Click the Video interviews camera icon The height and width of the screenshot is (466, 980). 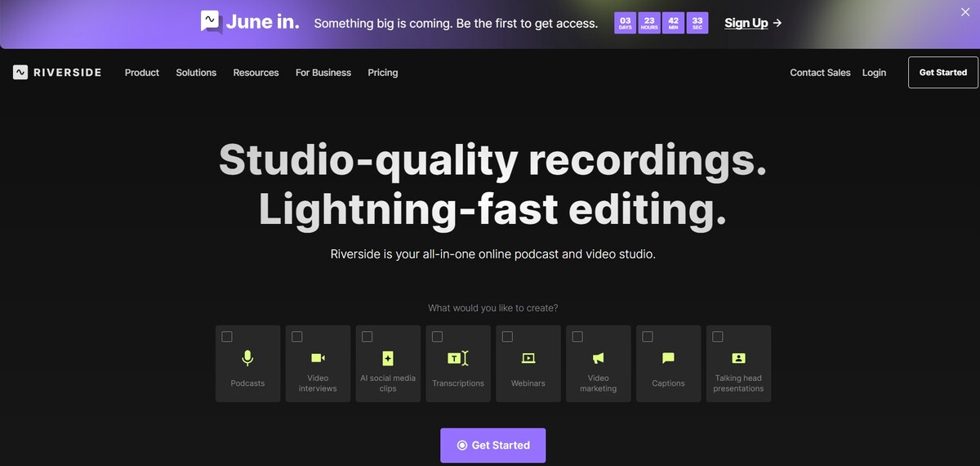point(318,358)
